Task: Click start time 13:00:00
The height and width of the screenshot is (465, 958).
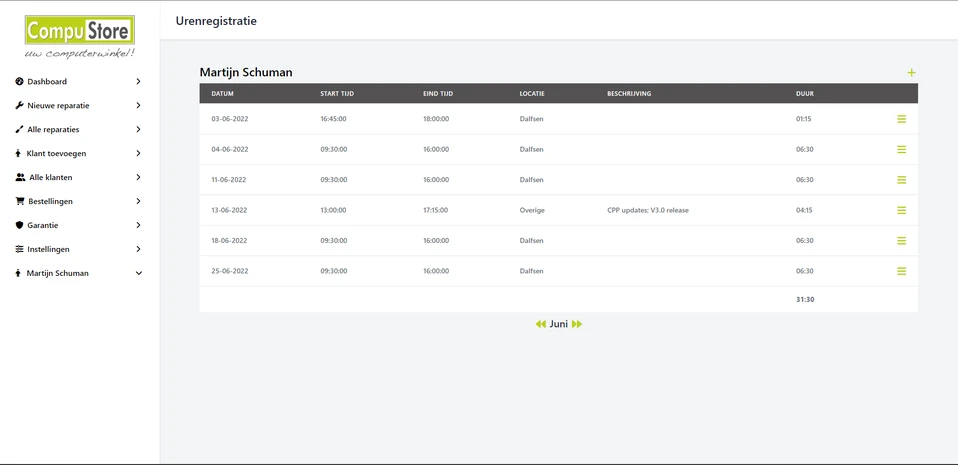Action: 334,210
